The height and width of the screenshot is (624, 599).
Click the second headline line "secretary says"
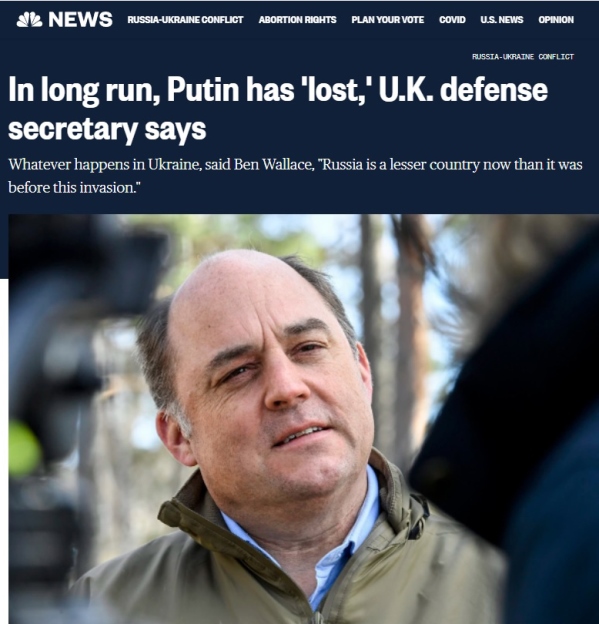point(107,129)
